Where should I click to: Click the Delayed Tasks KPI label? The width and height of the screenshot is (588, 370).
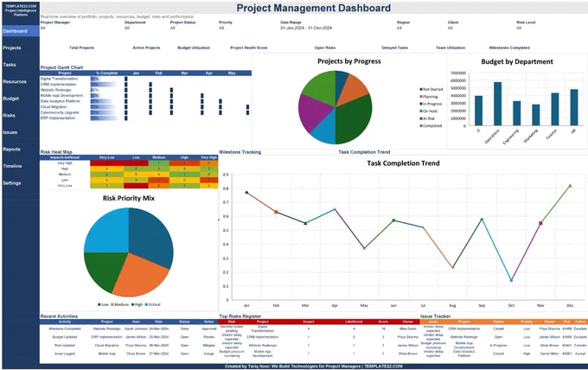395,48
